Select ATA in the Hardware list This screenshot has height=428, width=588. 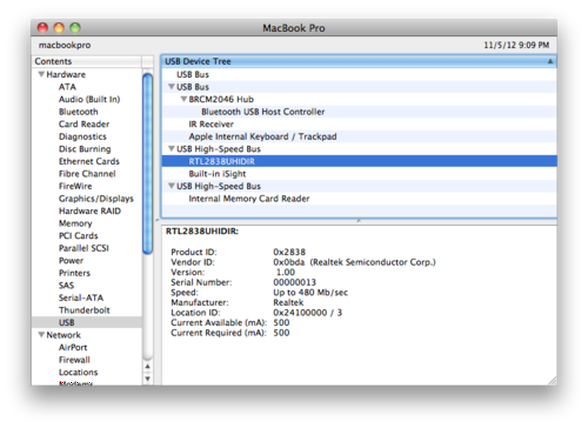click(x=68, y=87)
